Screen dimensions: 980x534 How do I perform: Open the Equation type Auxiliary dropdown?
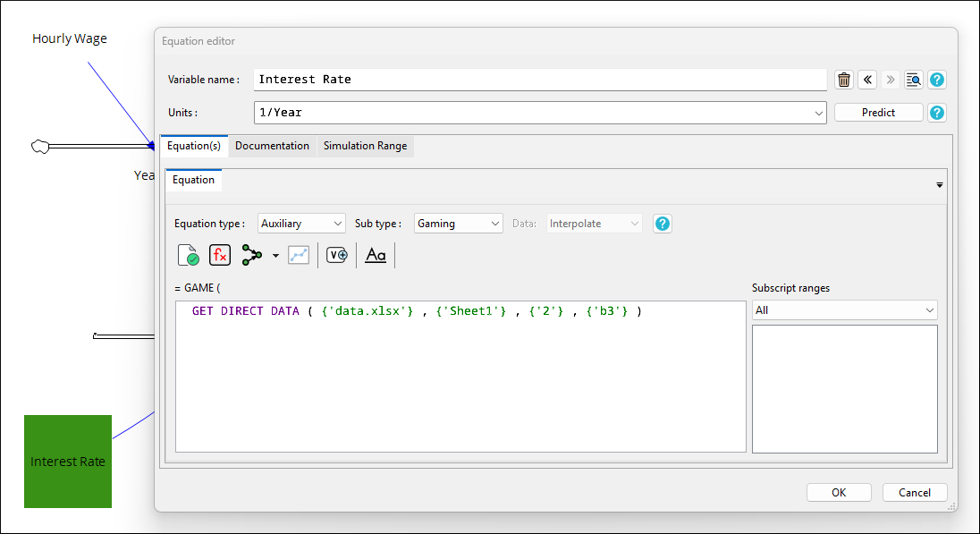click(301, 223)
